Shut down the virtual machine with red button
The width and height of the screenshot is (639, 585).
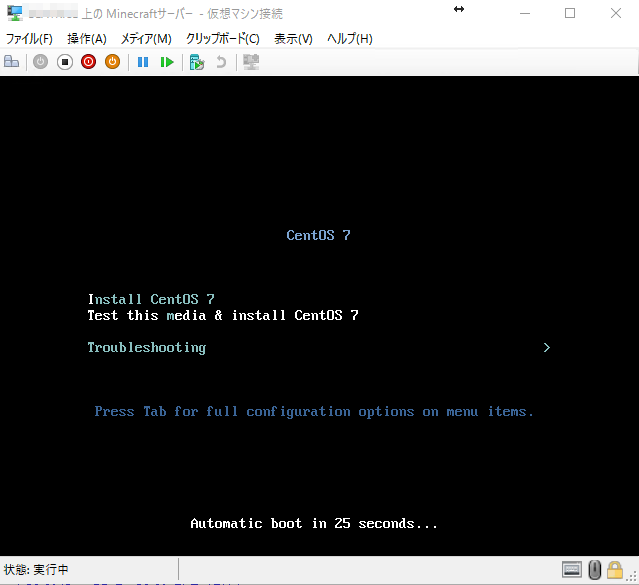tap(88, 62)
